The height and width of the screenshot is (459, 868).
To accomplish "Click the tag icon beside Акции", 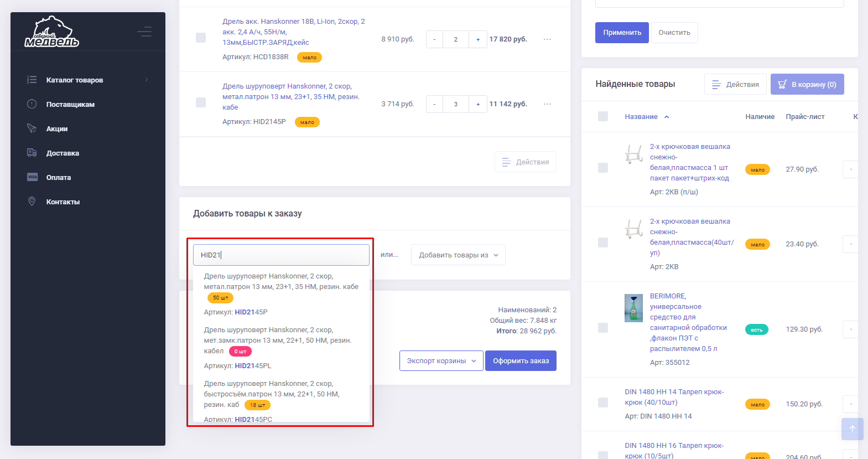I will point(32,128).
